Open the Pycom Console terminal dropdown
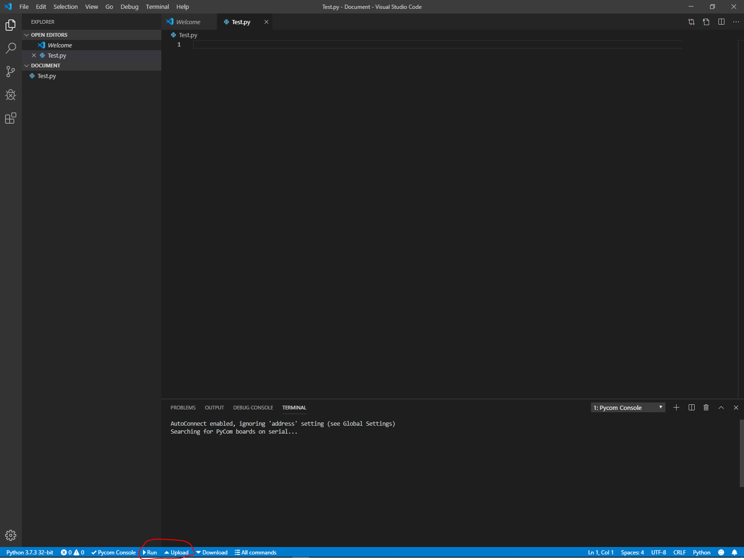The height and width of the screenshot is (560, 744). point(628,408)
